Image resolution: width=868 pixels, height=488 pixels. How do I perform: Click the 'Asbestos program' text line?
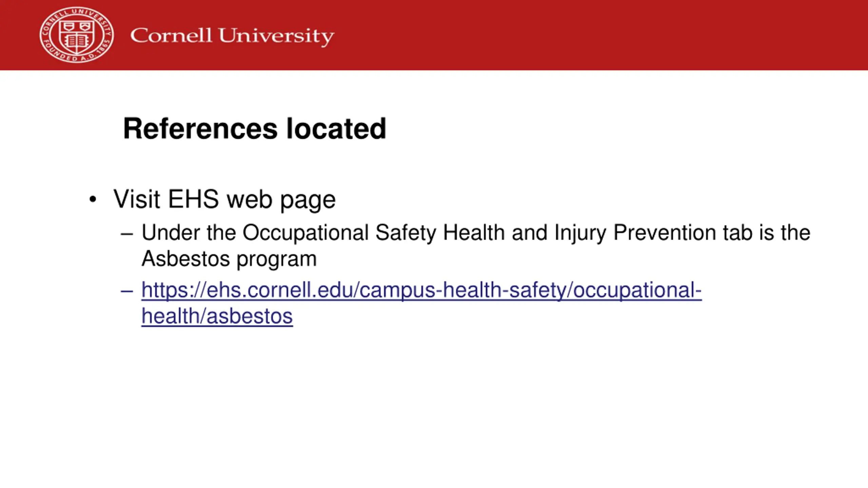(229, 259)
